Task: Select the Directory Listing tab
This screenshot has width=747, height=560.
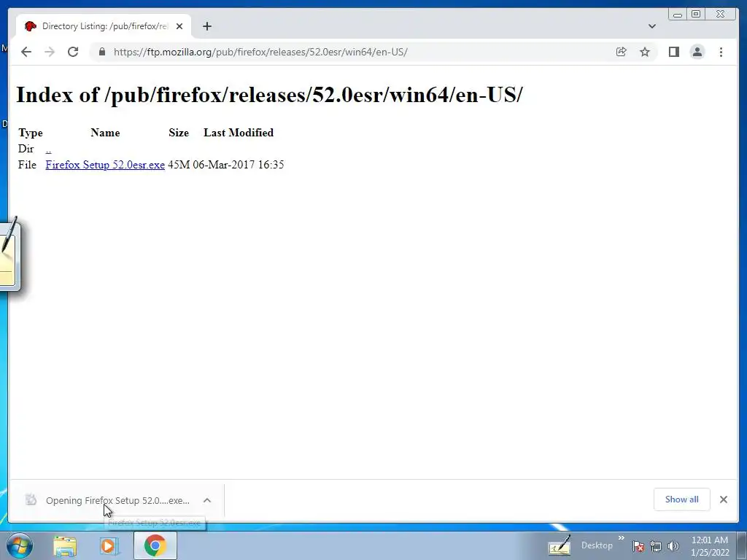Action: pos(104,26)
